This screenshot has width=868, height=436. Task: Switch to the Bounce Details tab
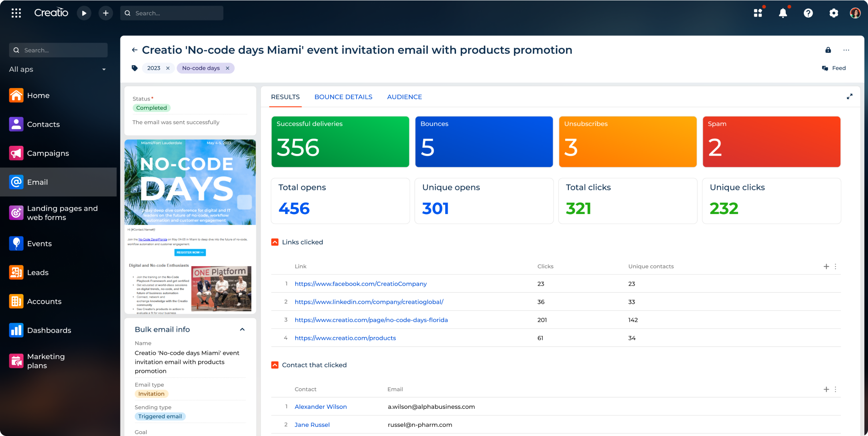tap(343, 97)
